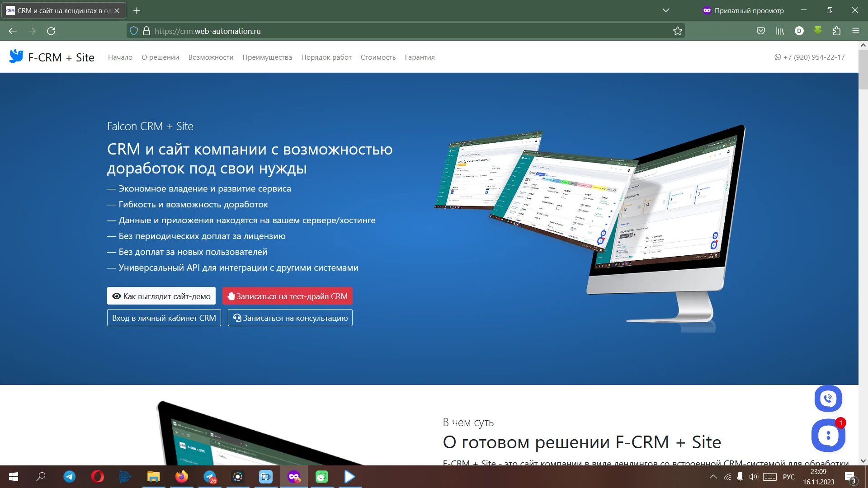Go to the Начало menu item

tap(120, 57)
